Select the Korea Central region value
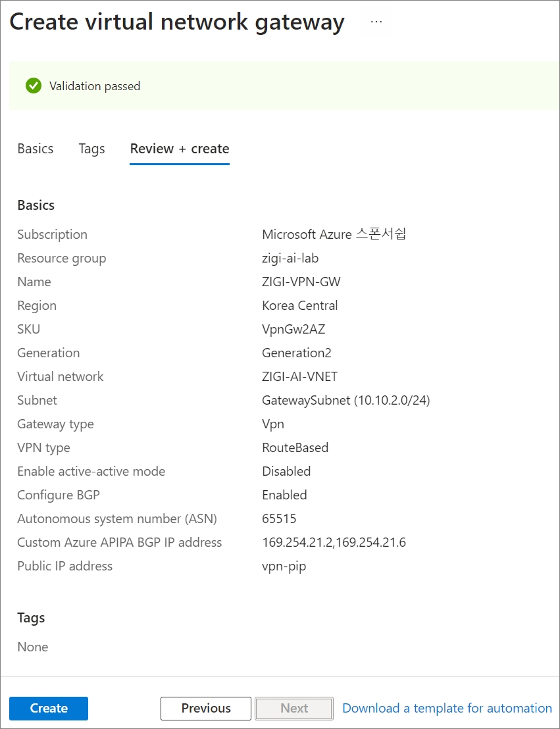The width and height of the screenshot is (560, 729). click(x=300, y=305)
